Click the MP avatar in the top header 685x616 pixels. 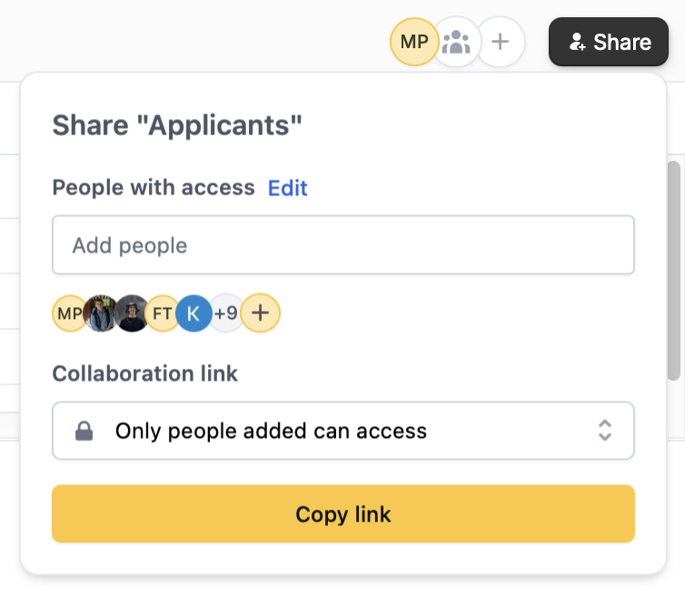(413, 42)
